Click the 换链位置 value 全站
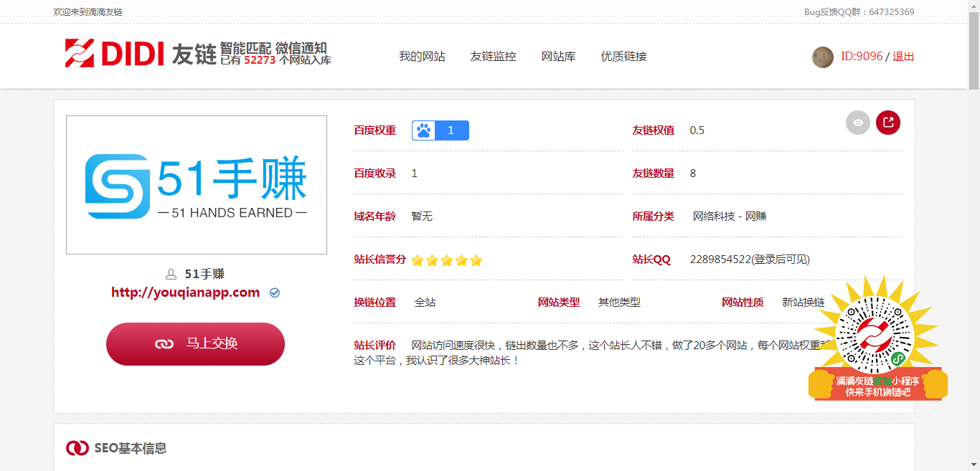Image resolution: width=980 pixels, height=471 pixels. 425,303
